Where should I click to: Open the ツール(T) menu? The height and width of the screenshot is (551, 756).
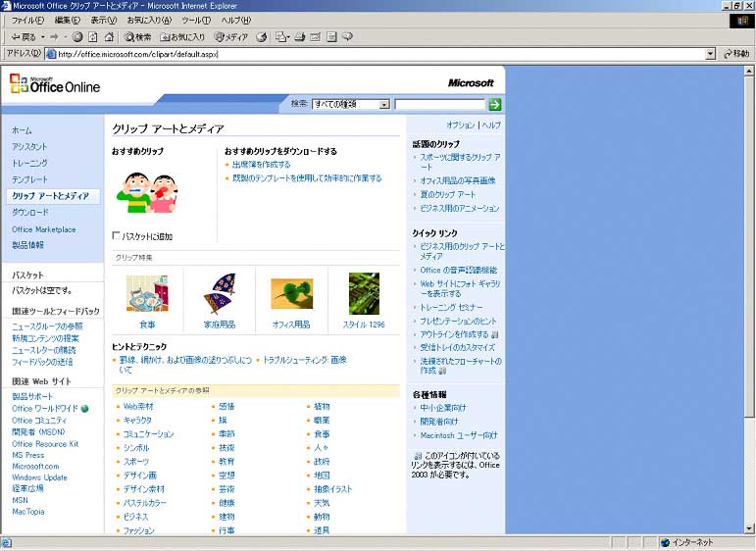(x=196, y=21)
